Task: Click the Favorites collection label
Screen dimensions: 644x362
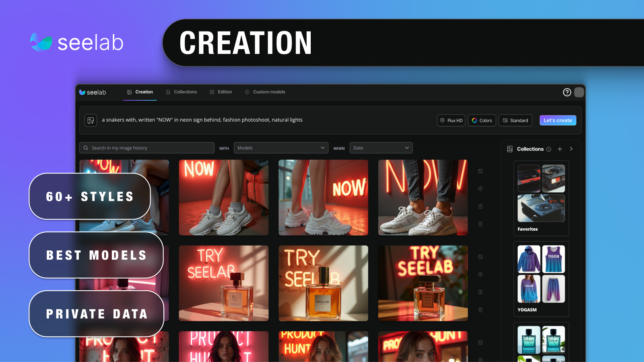Action: click(x=527, y=229)
